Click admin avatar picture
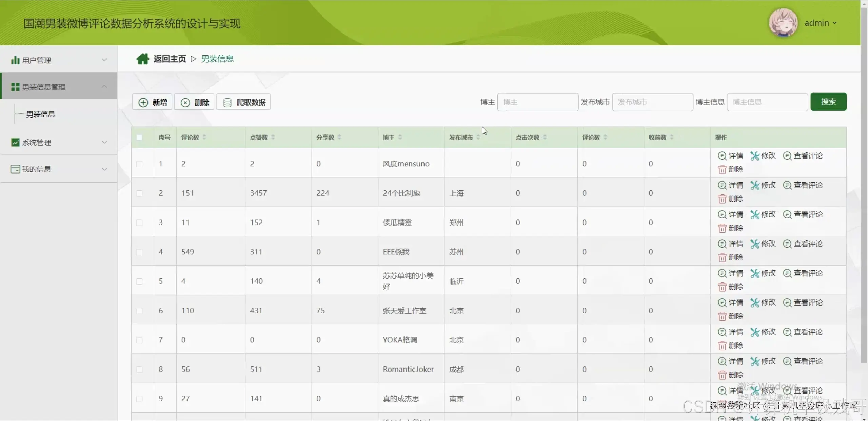 click(x=783, y=23)
